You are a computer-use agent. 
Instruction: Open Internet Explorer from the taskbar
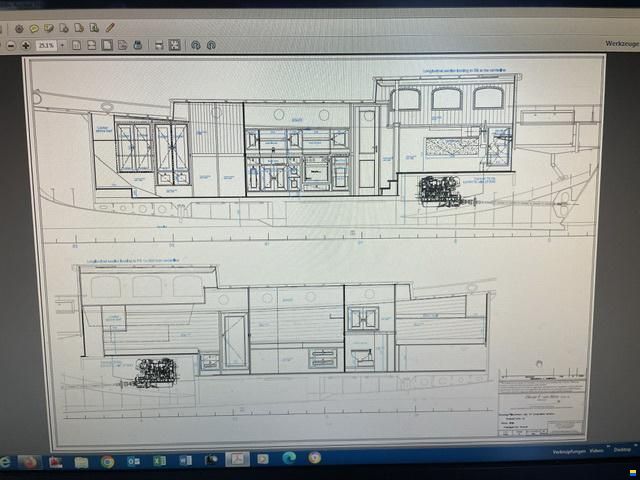click(5, 462)
